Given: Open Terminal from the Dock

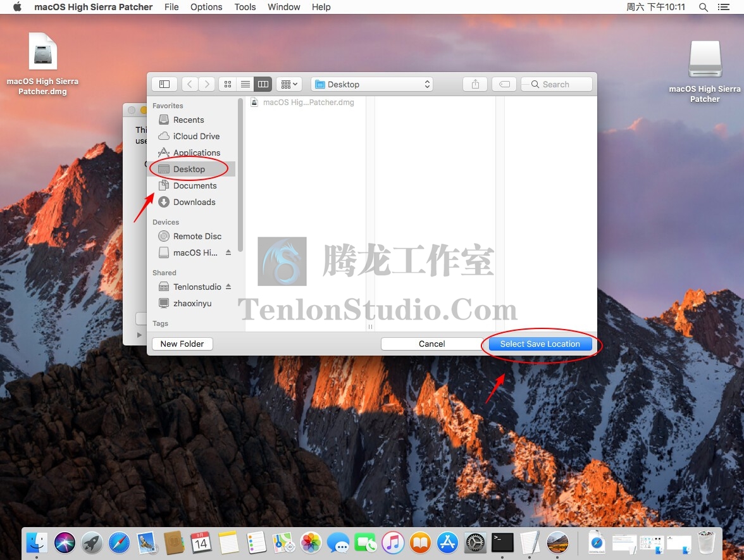Looking at the screenshot, I should click(502, 542).
